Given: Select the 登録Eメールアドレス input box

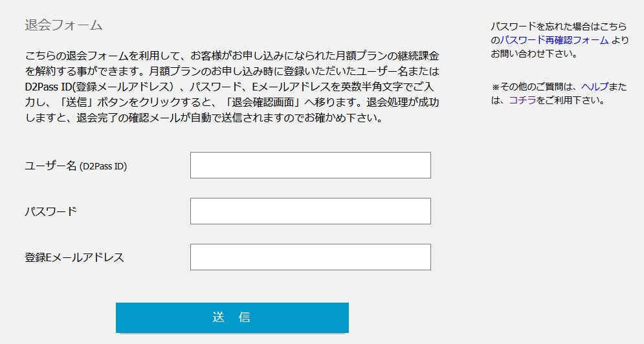Looking at the screenshot, I should tap(310, 257).
